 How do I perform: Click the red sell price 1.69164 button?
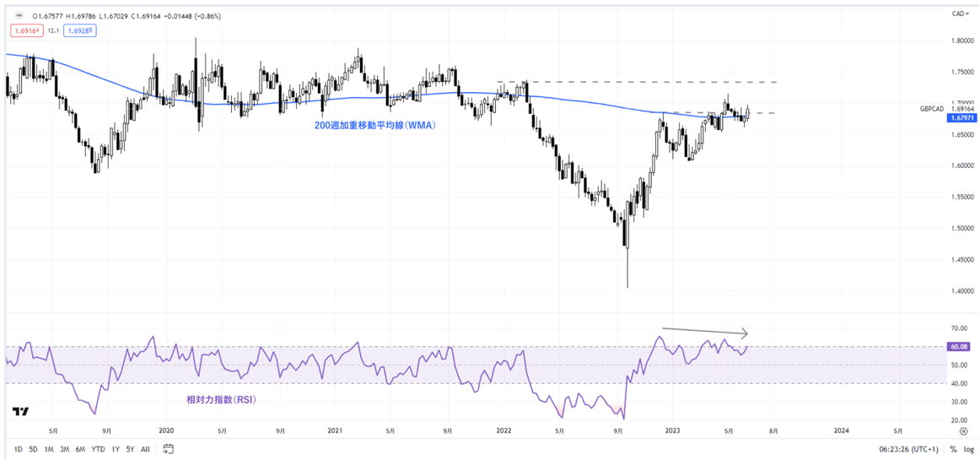[x=27, y=29]
